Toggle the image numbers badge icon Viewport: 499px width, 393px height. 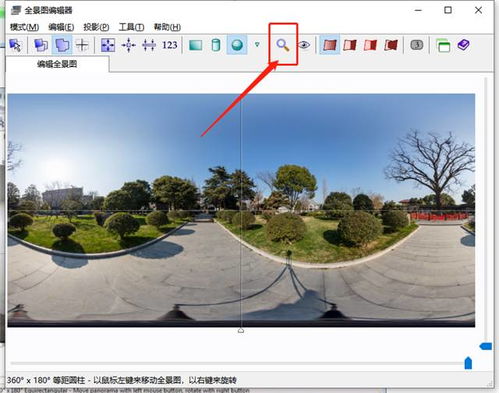[417, 45]
